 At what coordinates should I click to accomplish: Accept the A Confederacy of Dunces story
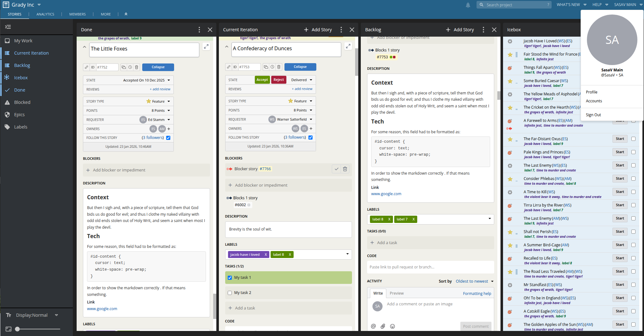click(262, 80)
